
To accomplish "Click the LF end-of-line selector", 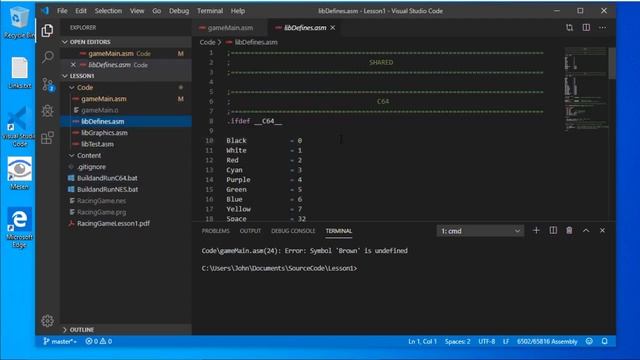I will tap(506, 341).
